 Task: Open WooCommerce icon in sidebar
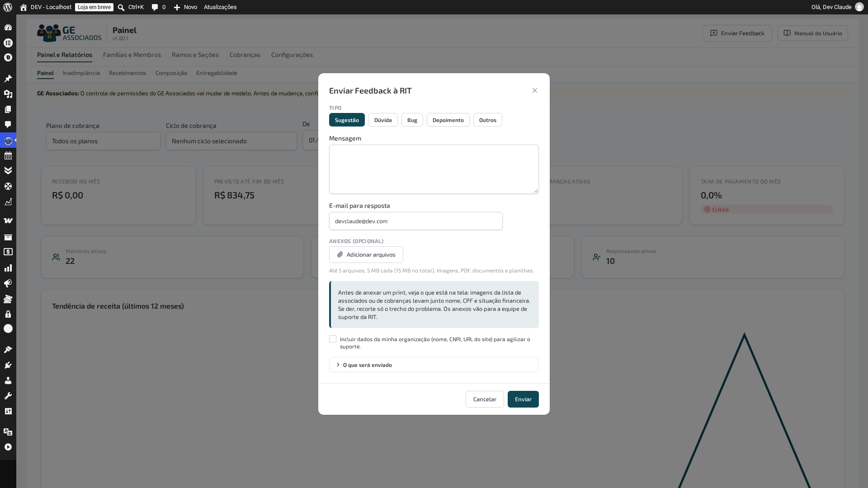click(x=8, y=221)
